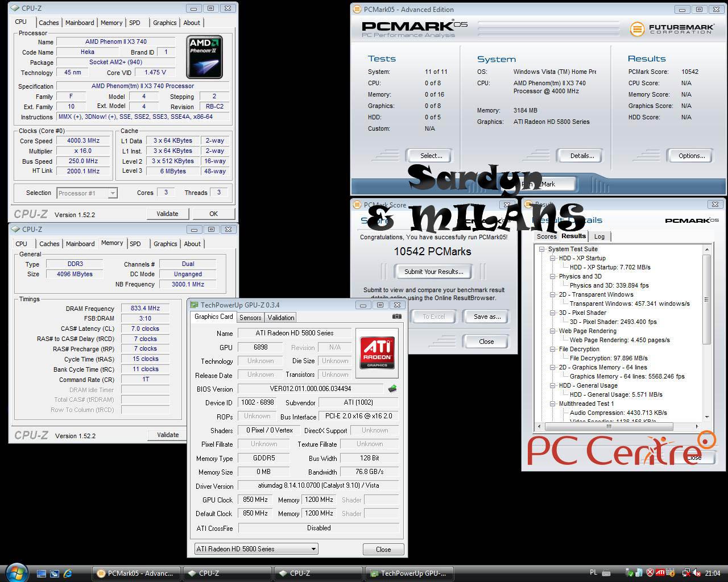Open SPD tab in lower CPU-Z window
728x582 pixels.
[135, 244]
